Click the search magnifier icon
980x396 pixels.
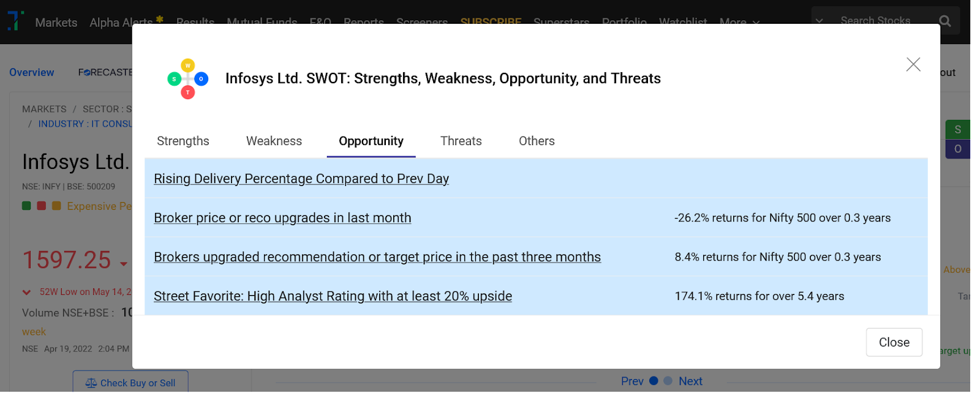pyautogui.click(x=945, y=21)
